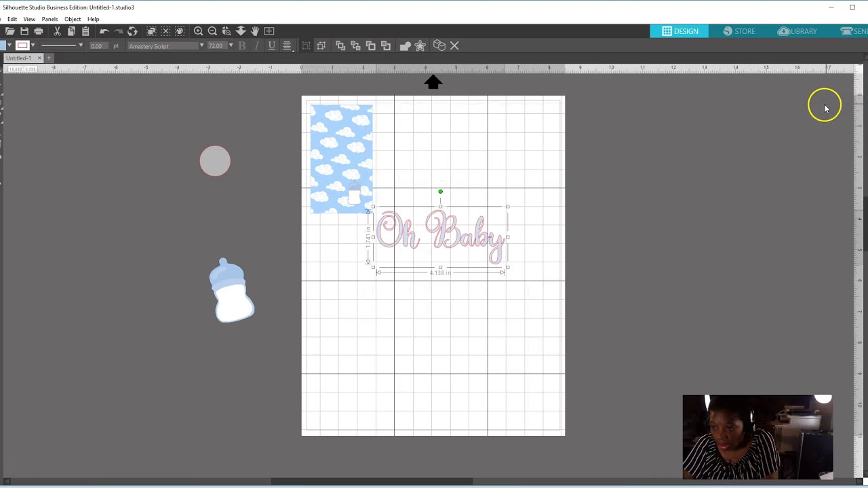Viewport: 868px width, 488px height.
Task: Bring selected object to front
Action: tap(340, 46)
